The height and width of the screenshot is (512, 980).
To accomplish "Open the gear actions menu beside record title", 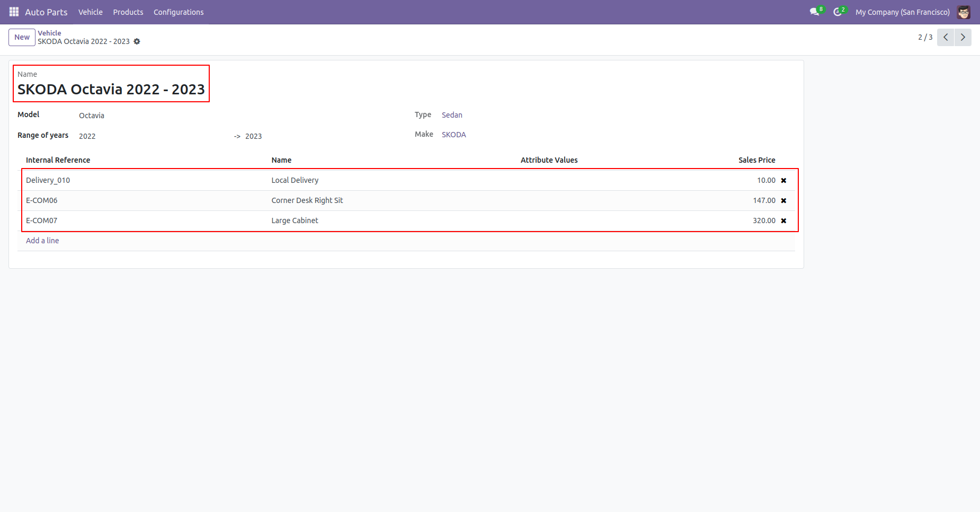I will pyautogui.click(x=137, y=41).
